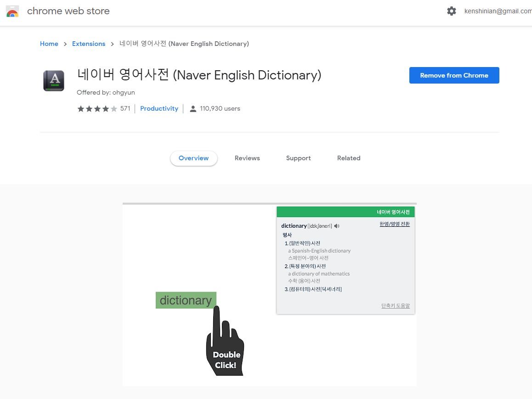Click the Chrome Web Store rainbow logo
This screenshot has width=532, height=399.
12,11
